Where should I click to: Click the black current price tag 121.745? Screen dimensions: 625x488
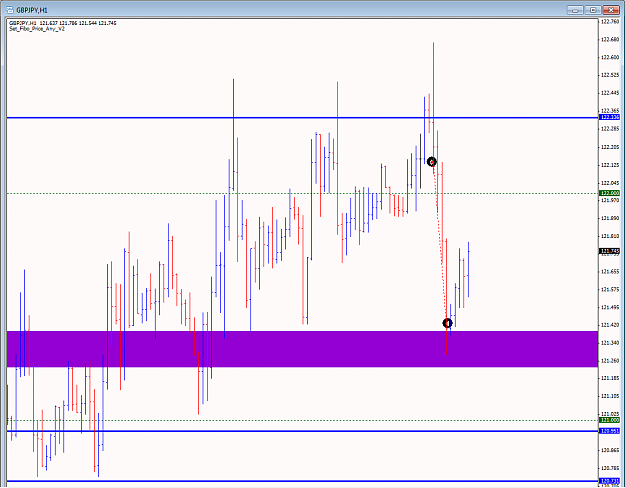coord(609,251)
